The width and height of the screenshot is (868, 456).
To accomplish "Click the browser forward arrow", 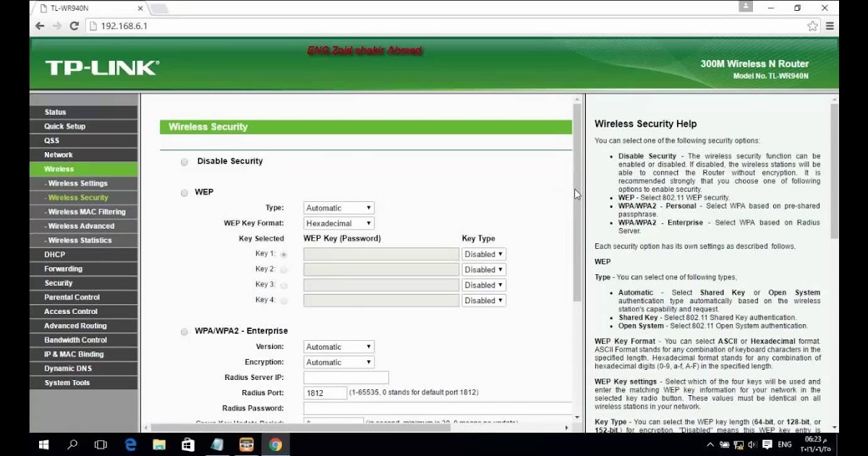I will (x=57, y=25).
